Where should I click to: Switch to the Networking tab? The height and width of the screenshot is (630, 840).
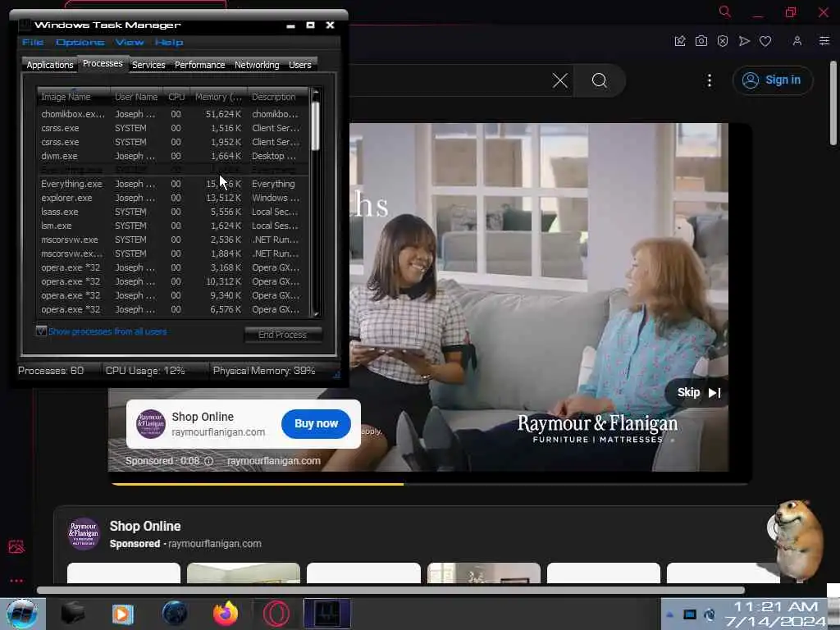click(257, 65)
